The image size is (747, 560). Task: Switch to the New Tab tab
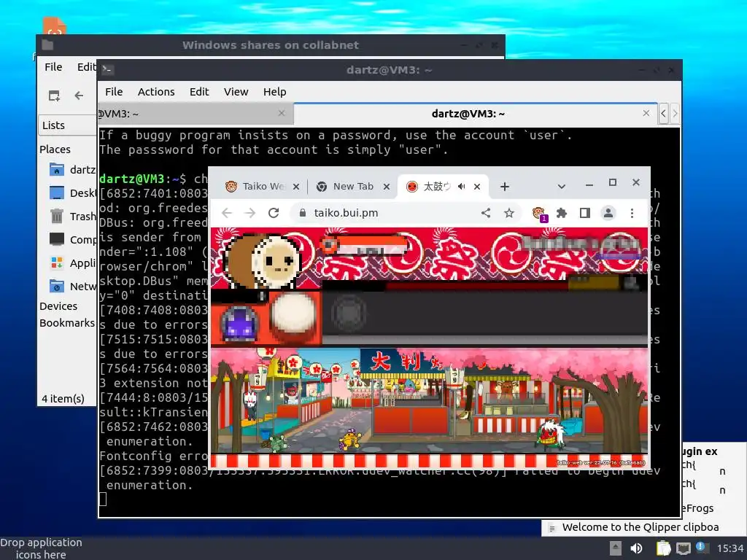coord(353,186)
